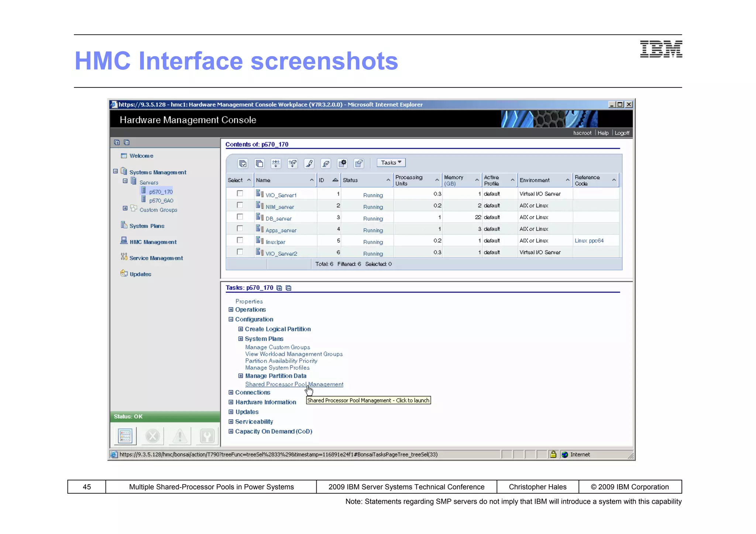Click the X error status icon
The width and height of the screenshot is (756, 534).
click(152, 436)
